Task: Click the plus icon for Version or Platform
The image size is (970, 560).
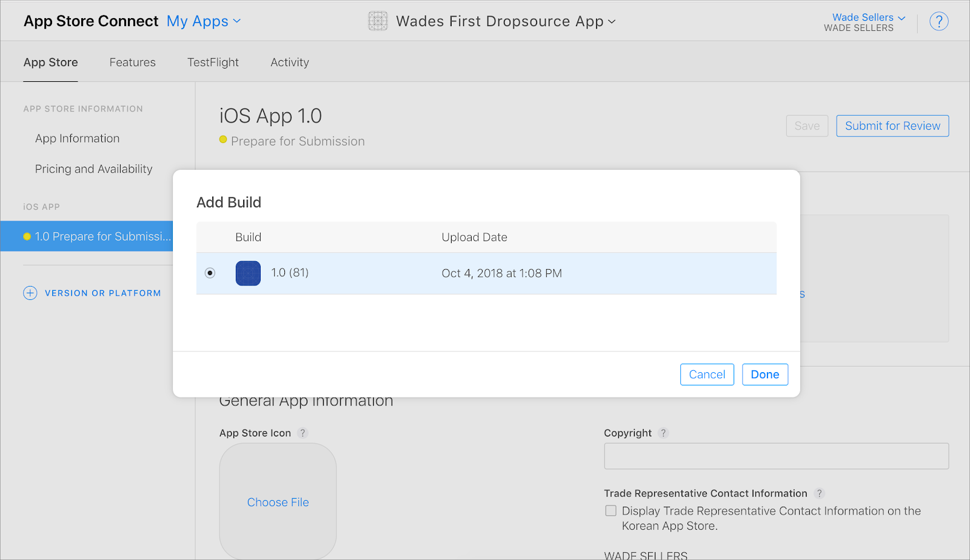Action: click(30, 293)
